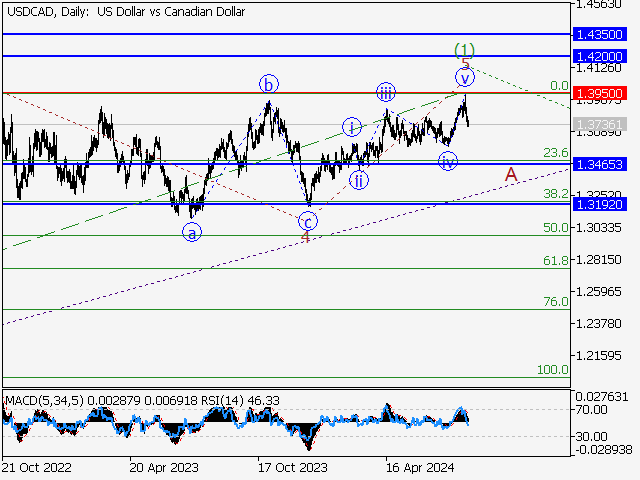Select the circled wave 'iv' label
Image resolution: width=640 pixels, height=480 pixels.
tap(448, 162)
